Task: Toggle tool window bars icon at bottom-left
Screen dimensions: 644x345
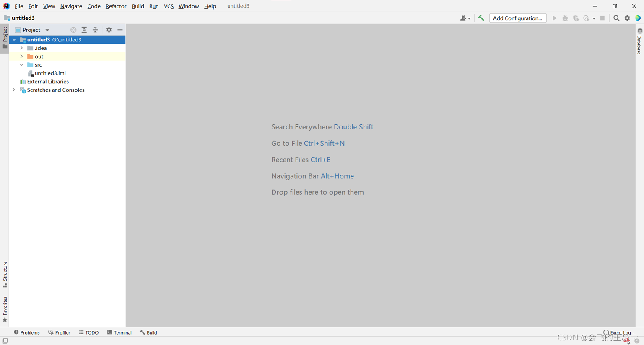Action: pos(5,341)
